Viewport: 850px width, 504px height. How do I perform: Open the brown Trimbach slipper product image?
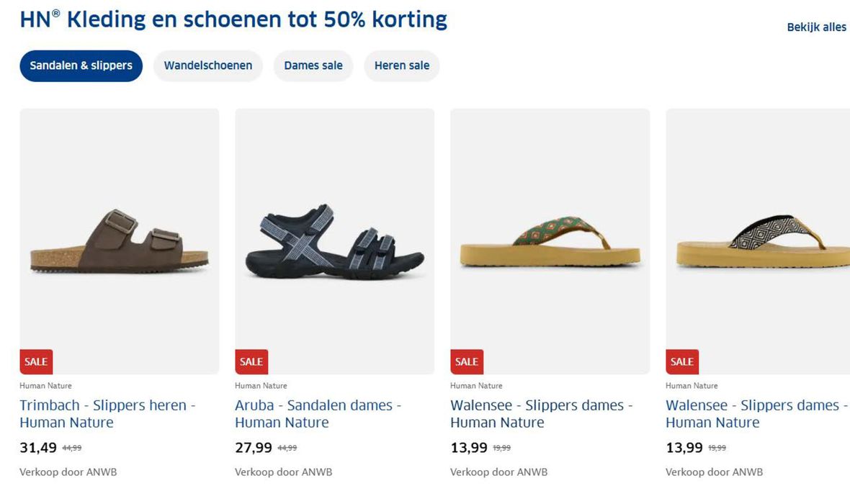120,241
